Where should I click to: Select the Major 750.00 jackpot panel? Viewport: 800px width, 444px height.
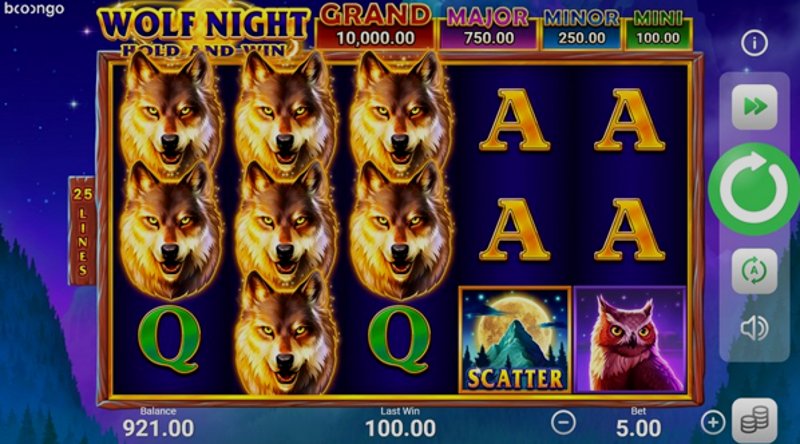click(488, 30)
